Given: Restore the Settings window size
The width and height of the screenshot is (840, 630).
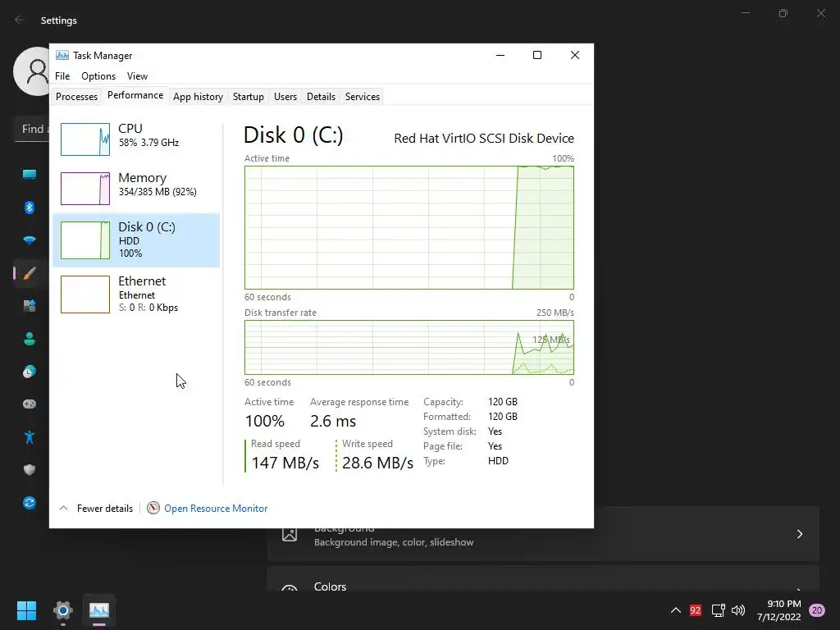Looking at the screenshot, I should click(x=783, y=13).
